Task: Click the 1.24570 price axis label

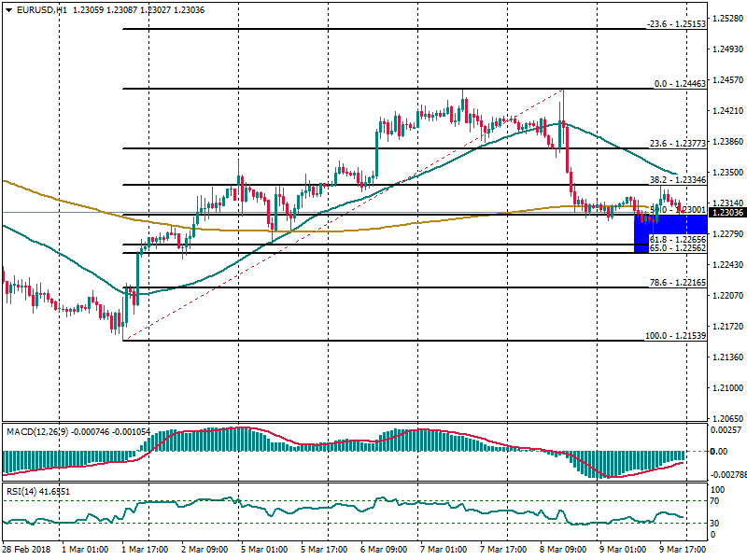Action: [727, 80]
